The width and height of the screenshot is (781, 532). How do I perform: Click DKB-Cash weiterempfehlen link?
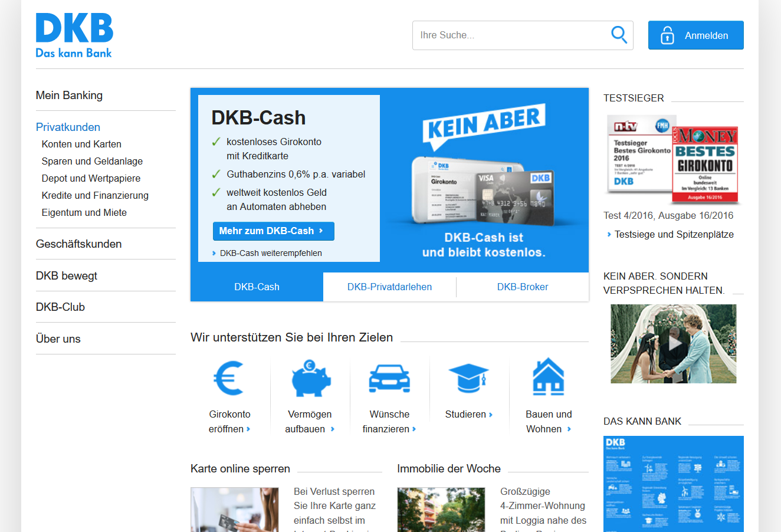click(x=267, y=253)
